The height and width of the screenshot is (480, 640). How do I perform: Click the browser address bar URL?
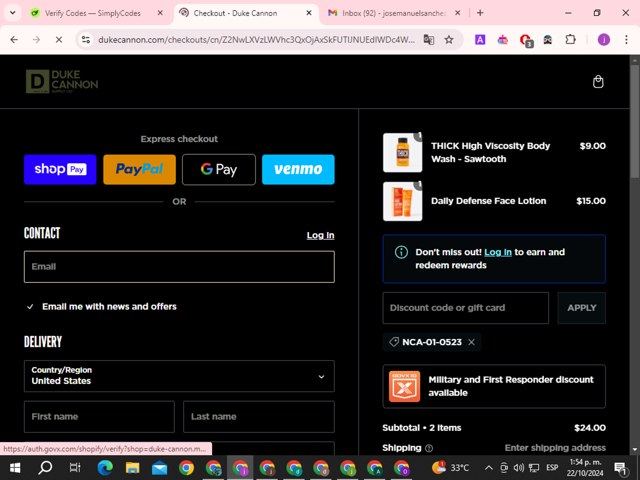tap(256, 40)
